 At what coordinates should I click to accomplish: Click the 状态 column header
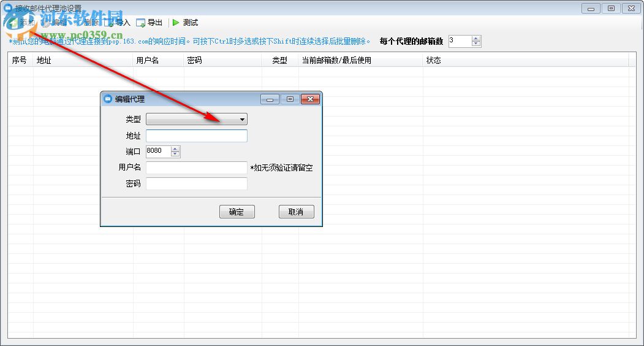point(526,61)
